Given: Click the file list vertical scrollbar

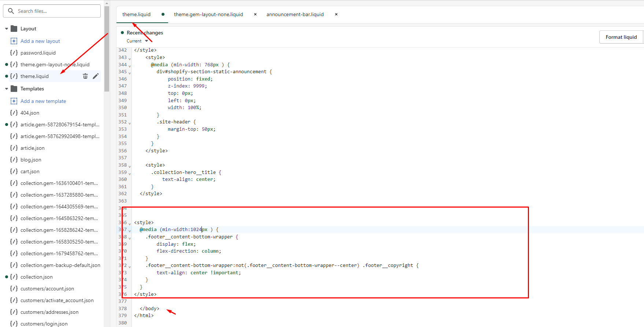Looking at the screenshot, I should point(107,49).
